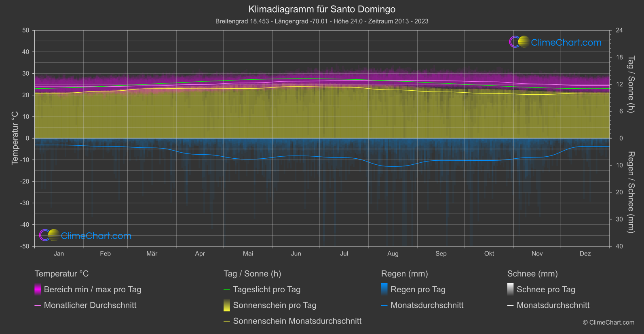This screenshot has width=644, height=334.
Task: Click the 'Mär' month label on the axis
Action: click(x=152, y=253)
